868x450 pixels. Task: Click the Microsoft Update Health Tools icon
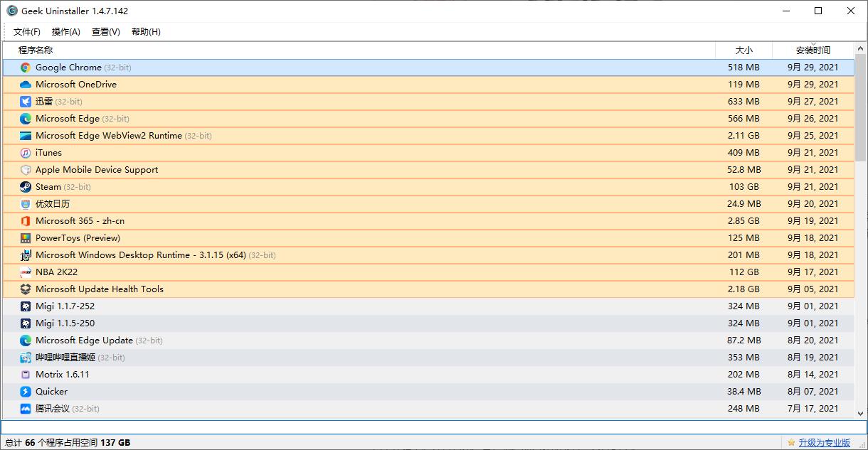tap(26, 289)
